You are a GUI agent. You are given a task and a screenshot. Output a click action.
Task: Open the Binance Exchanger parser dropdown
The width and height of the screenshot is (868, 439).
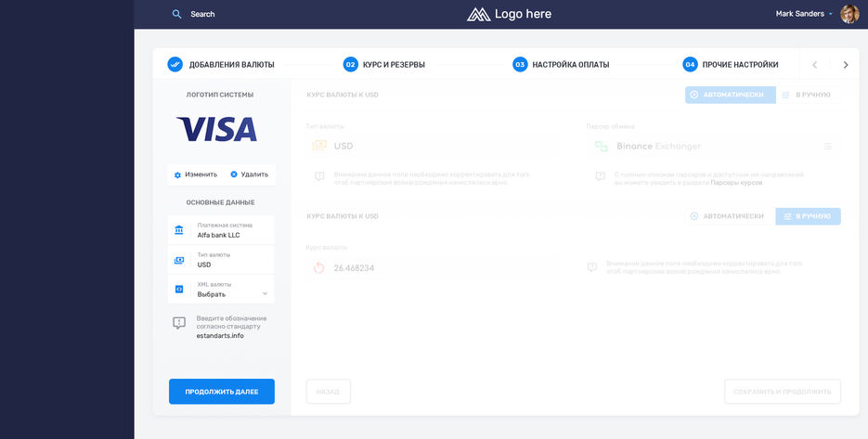[x=714, y=146]
